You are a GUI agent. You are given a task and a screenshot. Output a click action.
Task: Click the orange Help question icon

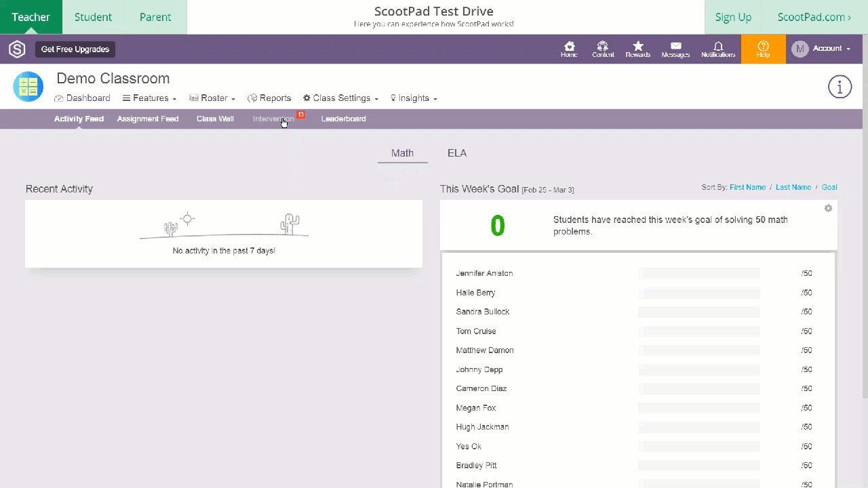pyautogui.click(x=764, y=49)
